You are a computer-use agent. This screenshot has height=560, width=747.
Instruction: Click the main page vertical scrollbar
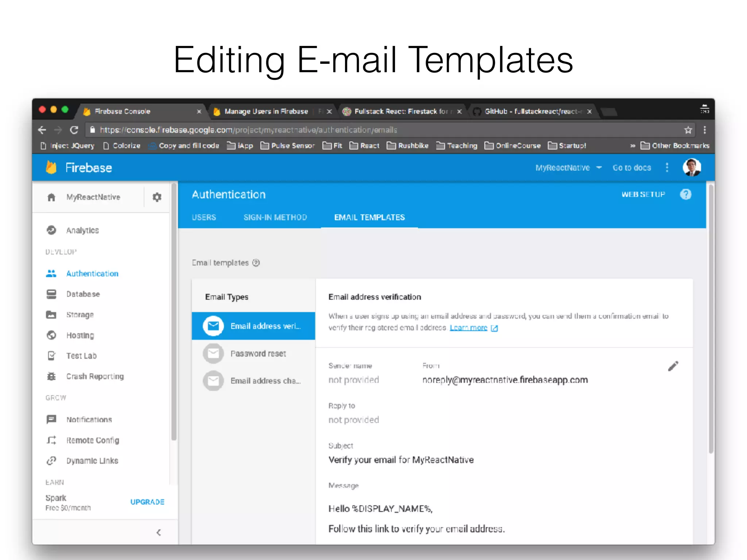coord(711,319)
